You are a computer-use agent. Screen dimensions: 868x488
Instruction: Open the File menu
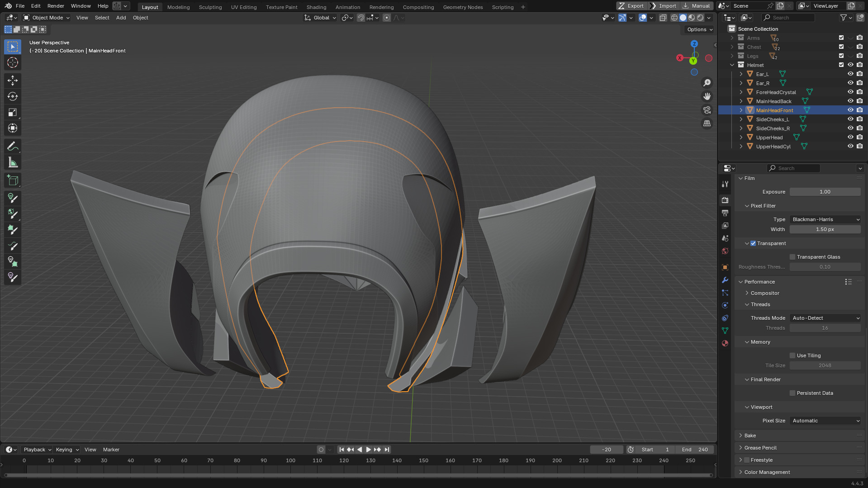tap(20, 6)
